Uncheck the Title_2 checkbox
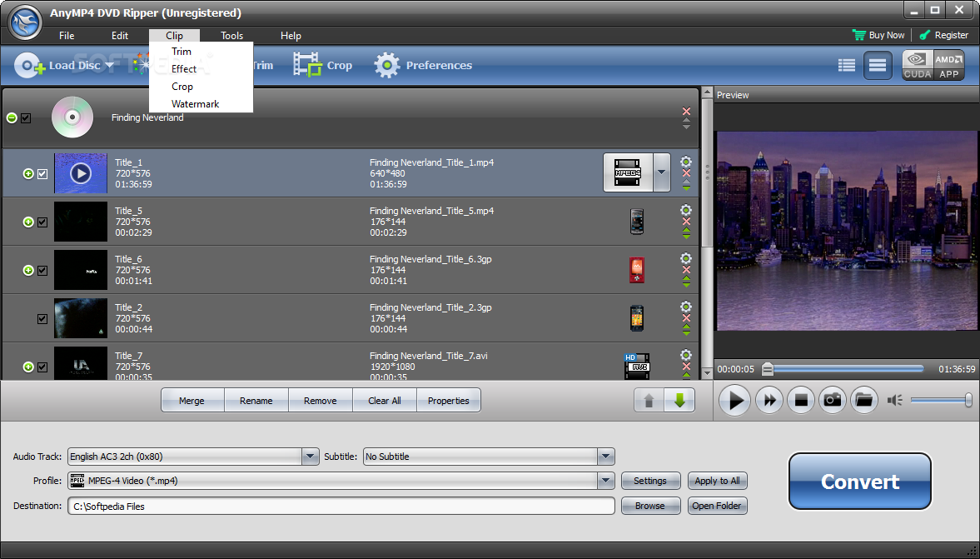Viewport: 980px width, 559px height. [x=42, y=319]
